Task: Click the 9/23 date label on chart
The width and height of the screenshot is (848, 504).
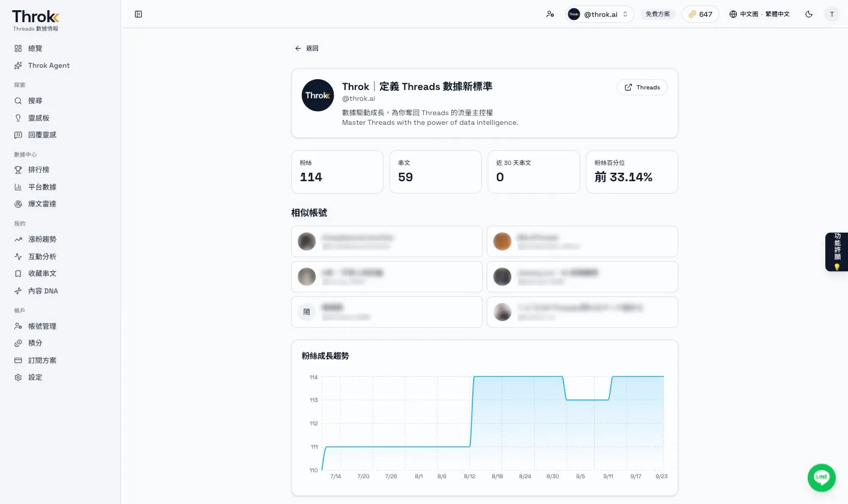Action: coord(661,476)
